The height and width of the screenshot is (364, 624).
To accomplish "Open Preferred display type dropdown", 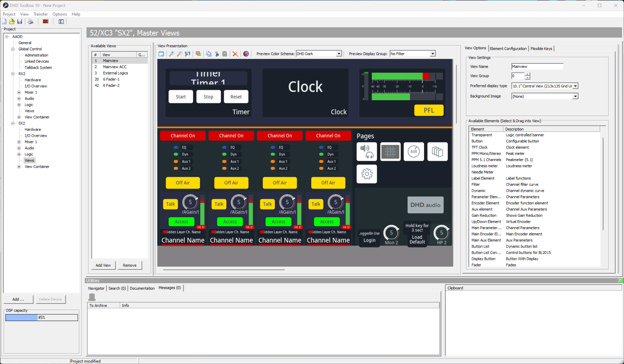I will [x=575, y=86].
